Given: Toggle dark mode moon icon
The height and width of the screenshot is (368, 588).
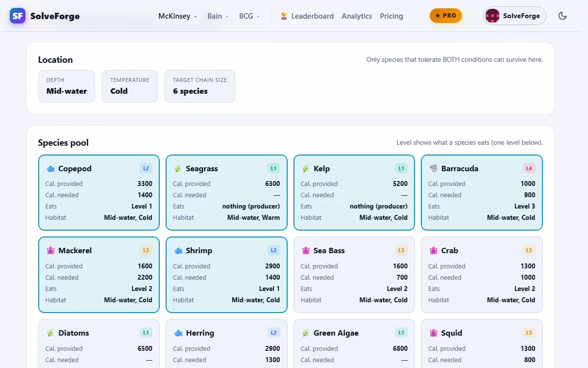Looking at the screenshot, I should [x=563, y=16].
